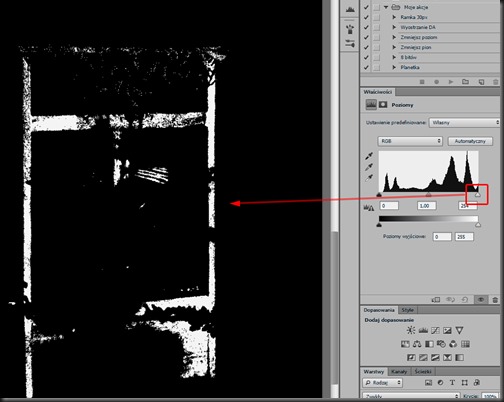Toggle checkmark for Wyostrzanie DA action
The width and height of the screenshot is (504, 402).
click(366, 27)
